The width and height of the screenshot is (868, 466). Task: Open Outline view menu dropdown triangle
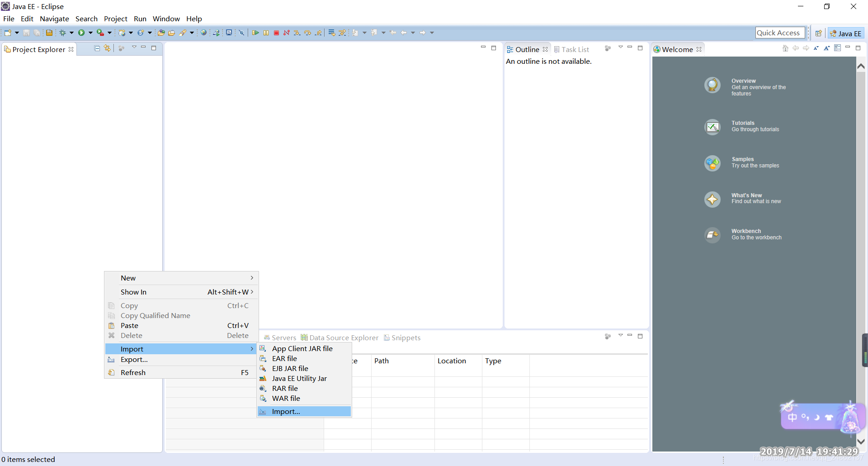point(620,47)
